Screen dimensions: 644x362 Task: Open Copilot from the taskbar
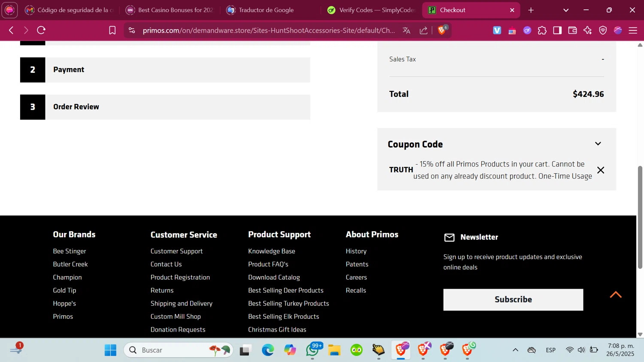[x=290, y=350]
